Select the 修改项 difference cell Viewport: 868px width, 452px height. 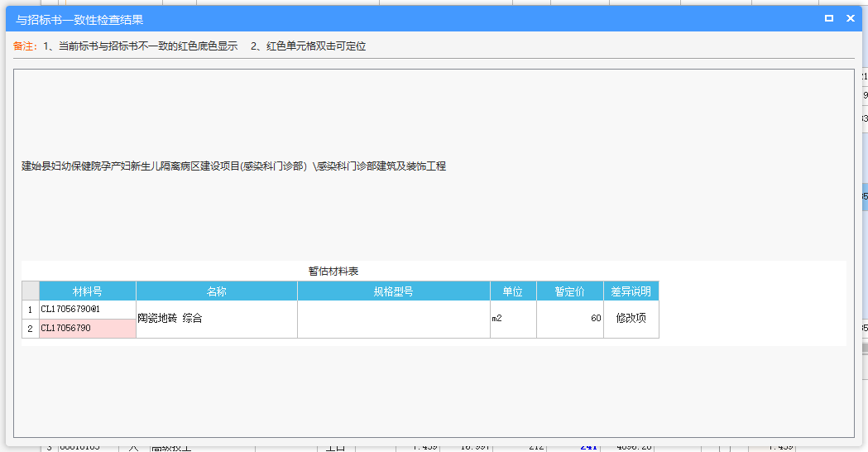(631, 319)
